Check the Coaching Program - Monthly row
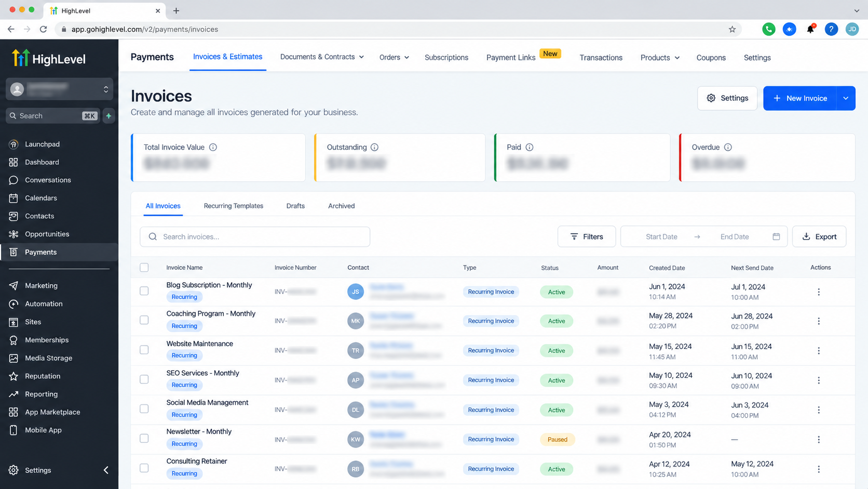 point(144,320)
